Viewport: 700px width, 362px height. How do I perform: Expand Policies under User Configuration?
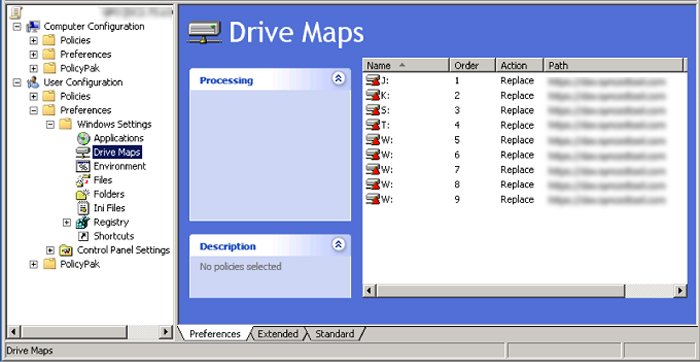33,96
